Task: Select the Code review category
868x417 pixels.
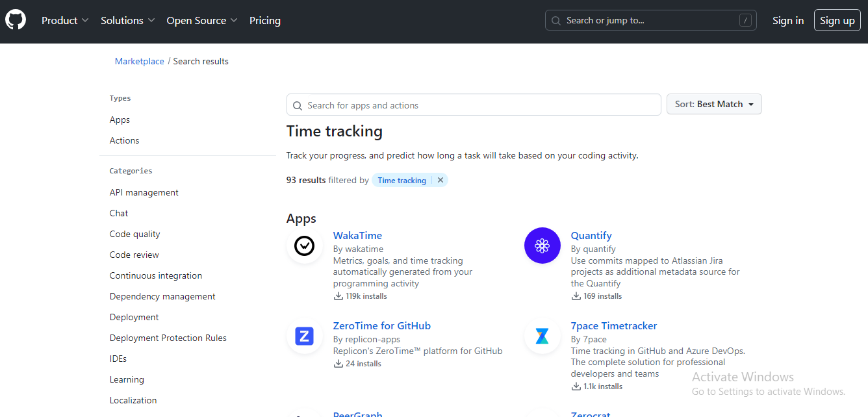Action: [134, 255]
